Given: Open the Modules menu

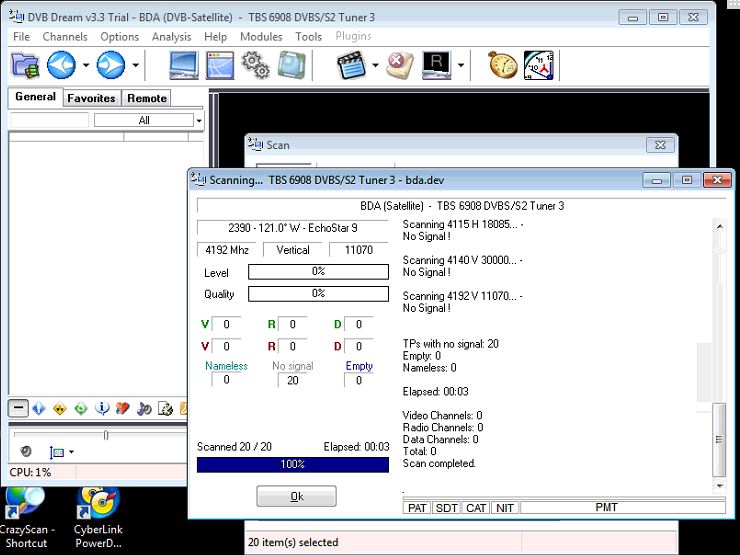Looking at the screenshot, I should pos(261,37).
